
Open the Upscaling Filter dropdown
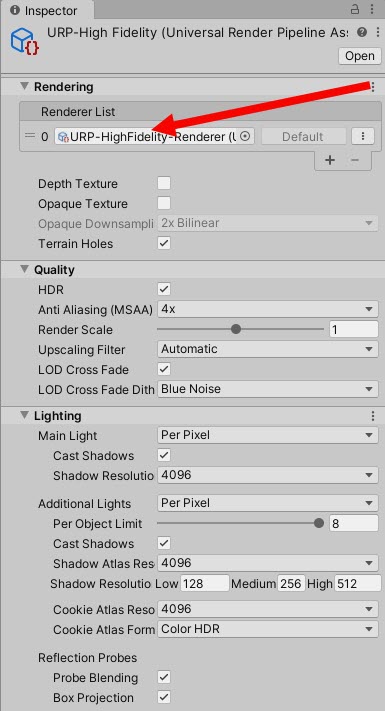(268, 349)
